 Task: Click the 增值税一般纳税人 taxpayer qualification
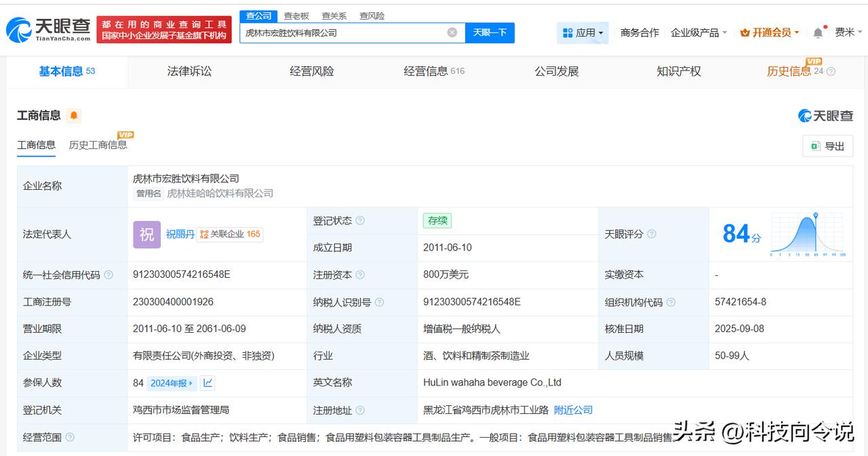click(x=462, y=329)
